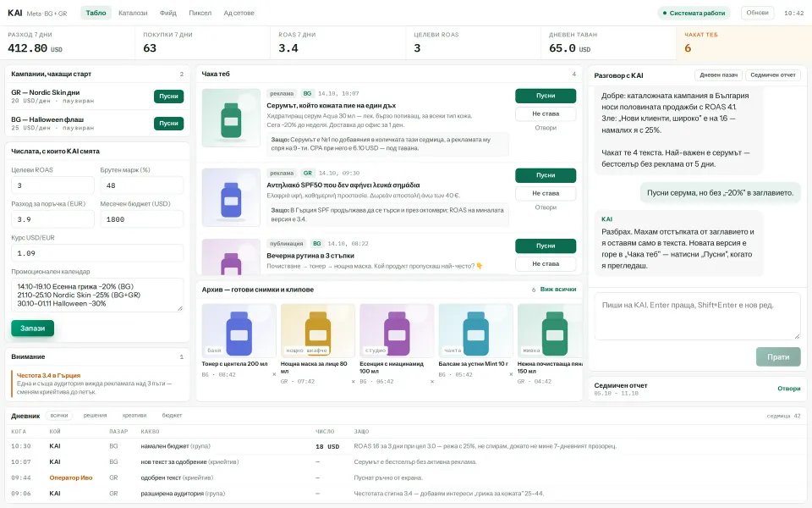Reject the SPF50 ad with Не става
This screenshot has height=508, width=812.
point(546,193)
